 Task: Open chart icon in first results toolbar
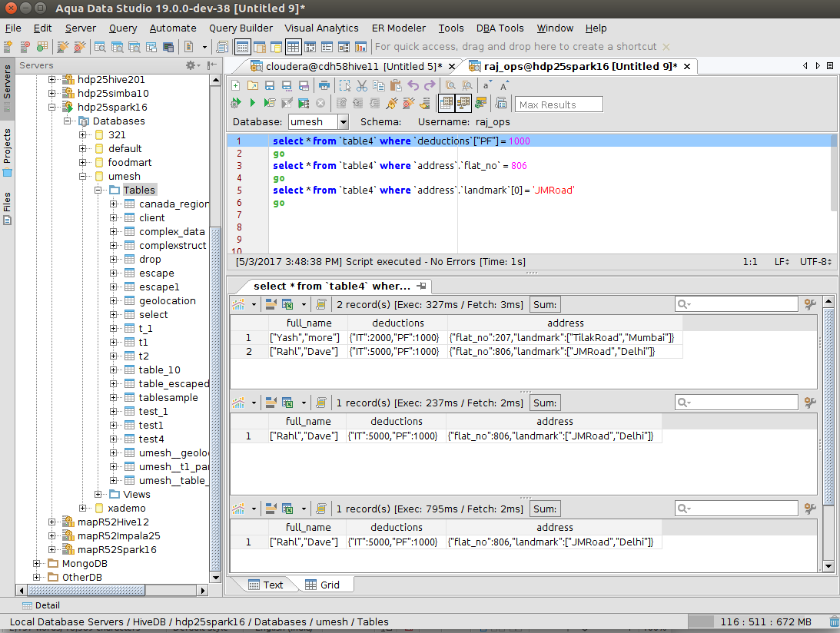click(x=238, y=304)
